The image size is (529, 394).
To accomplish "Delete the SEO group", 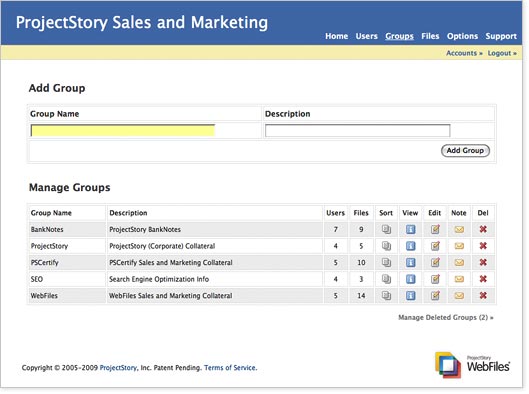I will click(483, 279).
